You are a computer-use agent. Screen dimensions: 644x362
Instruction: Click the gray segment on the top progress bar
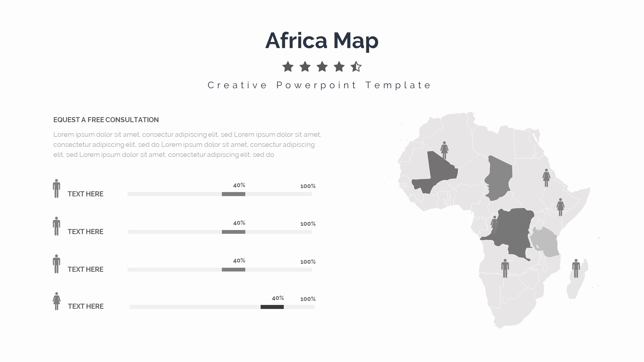point(233,194)
